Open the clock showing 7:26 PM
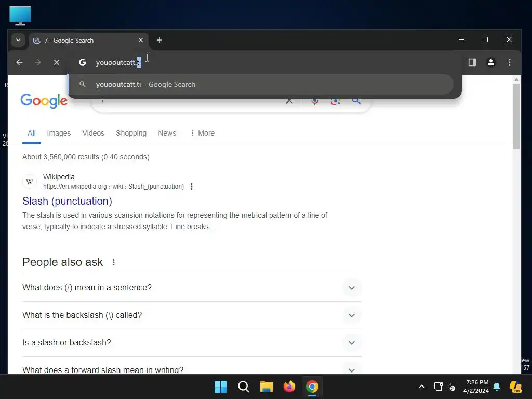532x399 pixels. click(x=476, y=387)
